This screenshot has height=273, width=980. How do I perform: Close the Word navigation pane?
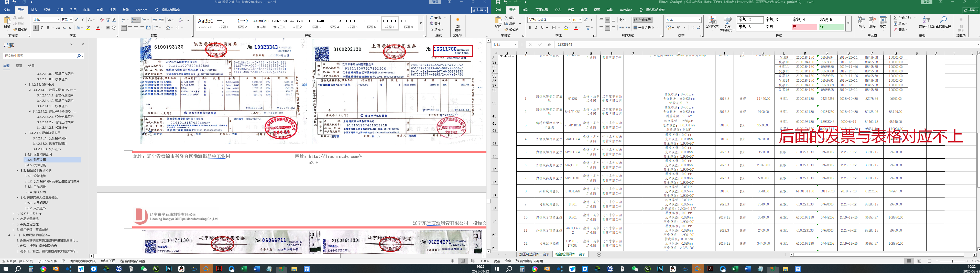[83, 45]
